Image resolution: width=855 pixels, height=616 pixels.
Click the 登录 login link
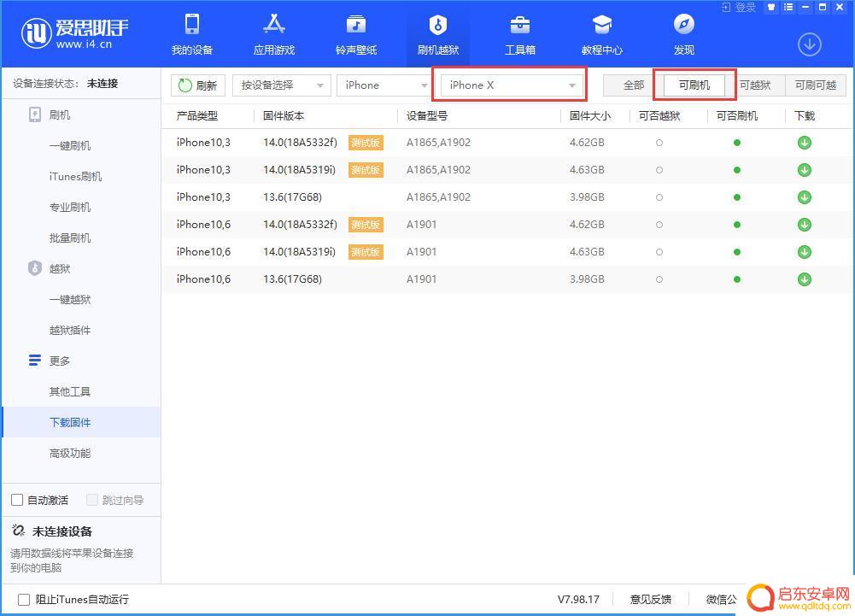point(739,7)
